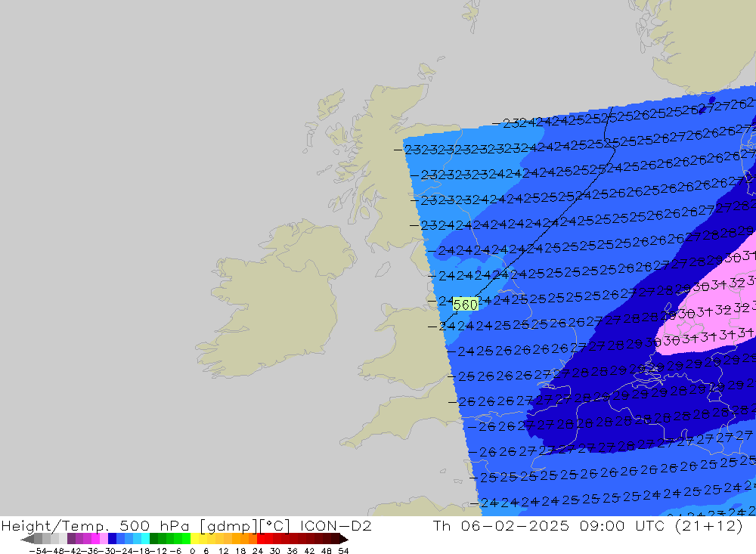The image size is (756, 554).
Task: Click the Height/Temp. 500 hPa map title
Action: [x=97, y=526]
